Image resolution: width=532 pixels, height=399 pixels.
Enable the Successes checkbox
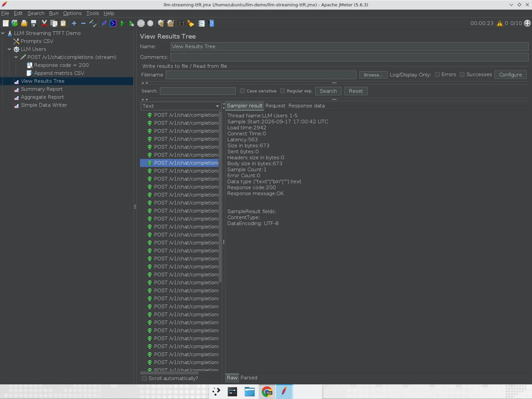click(x=462, y=74)
